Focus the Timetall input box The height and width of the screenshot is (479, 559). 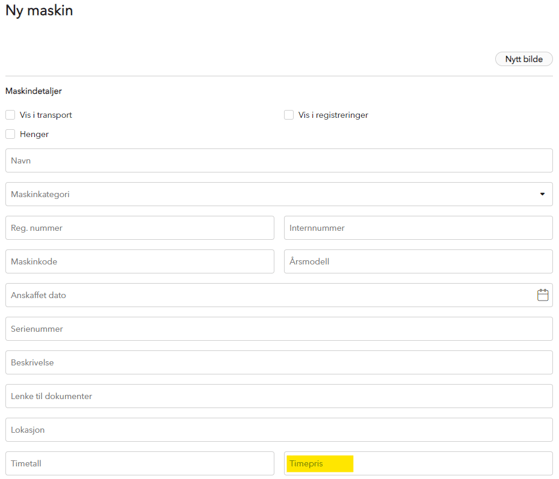coord(140,463)
